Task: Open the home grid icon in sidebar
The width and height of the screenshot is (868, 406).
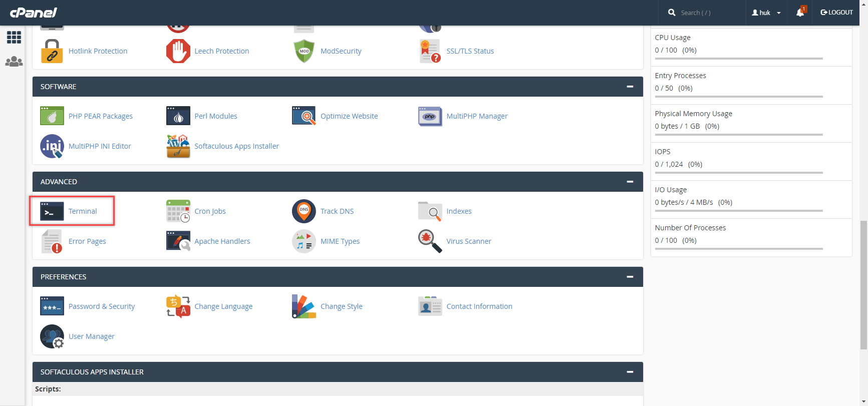Action: (x=14, y=38)
